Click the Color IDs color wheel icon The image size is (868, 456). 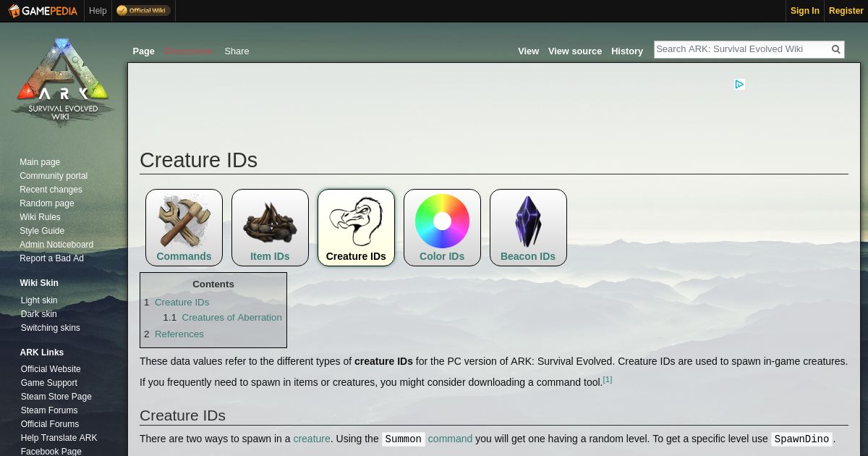[442, 221]
